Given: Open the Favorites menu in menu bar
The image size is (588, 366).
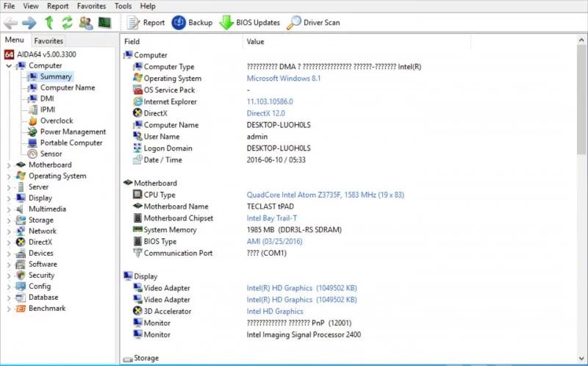Looking at the screenshot, I should point(91,6).
